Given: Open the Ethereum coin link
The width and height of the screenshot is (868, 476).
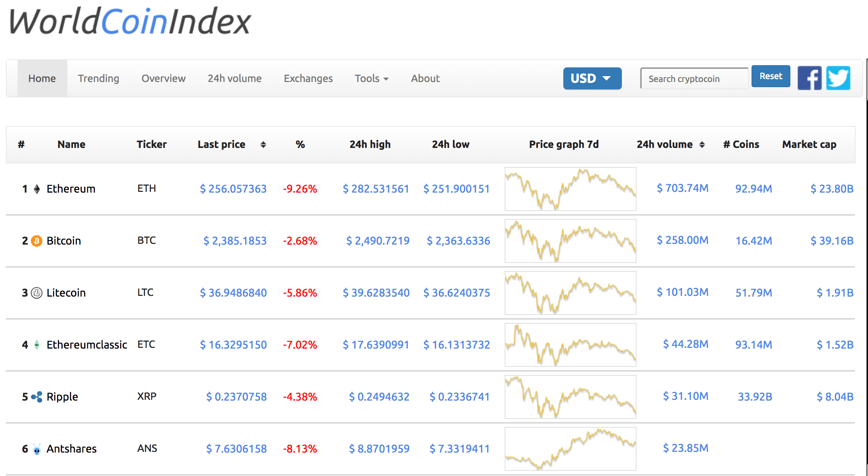Looking at the screenshot, I should [71, 189].
